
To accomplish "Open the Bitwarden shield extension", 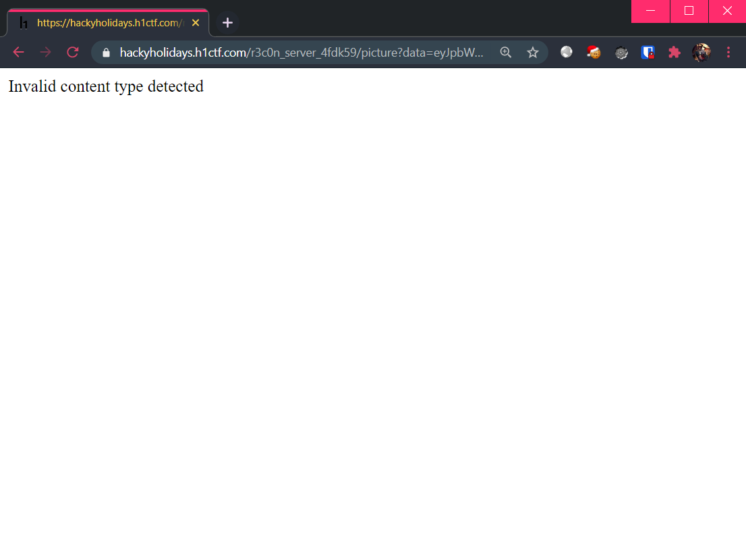I will 648,53.
